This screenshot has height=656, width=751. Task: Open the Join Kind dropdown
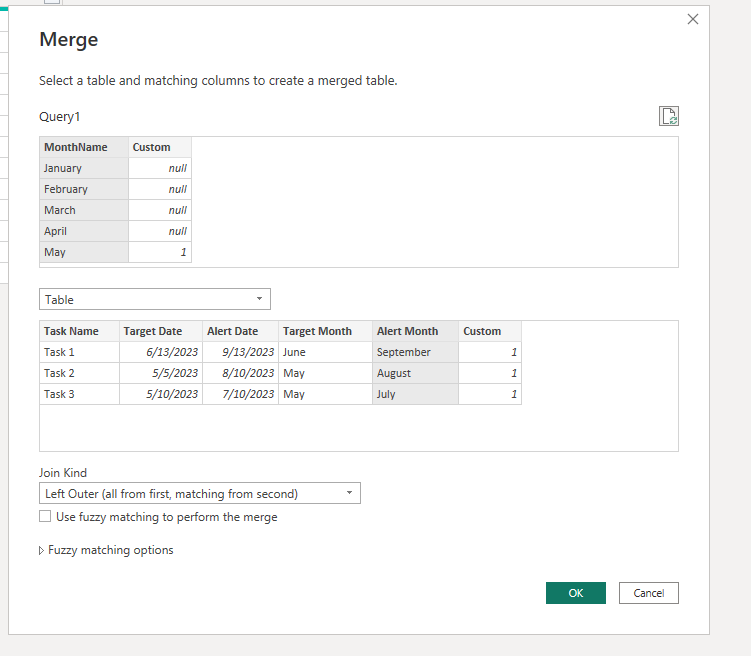200,493
